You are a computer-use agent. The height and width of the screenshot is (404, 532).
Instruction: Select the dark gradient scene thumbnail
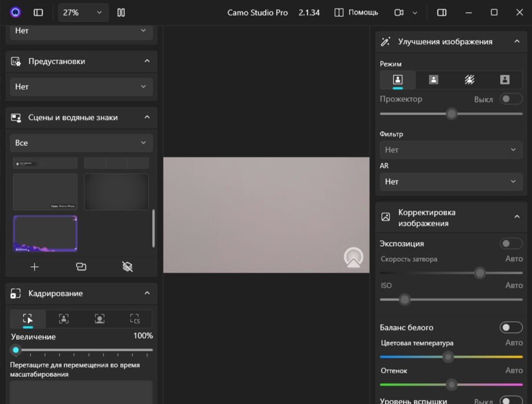(x=116, y=192)
